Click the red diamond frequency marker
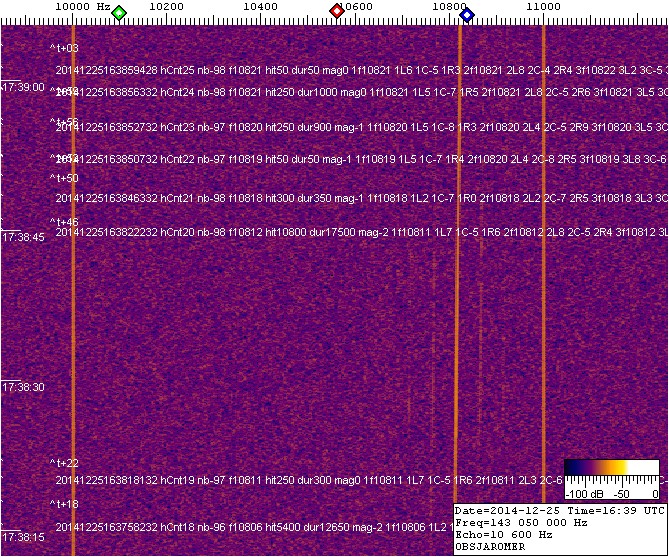The width and height of the screenshot is (669, 557). click(x=337, y=12)
